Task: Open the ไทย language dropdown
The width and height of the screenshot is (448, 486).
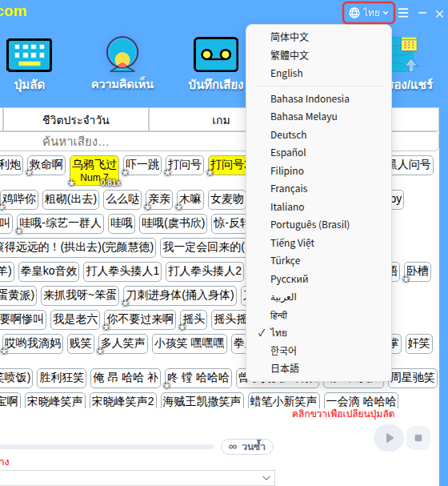Action: click(x=369, y=13)
